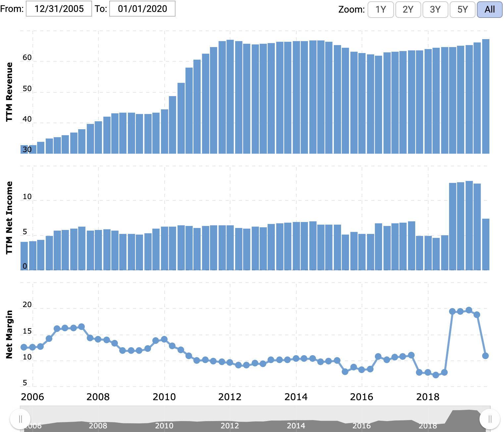Edit the To date field 01/01/2020
The image size is (504, 432).
(142, 9)
